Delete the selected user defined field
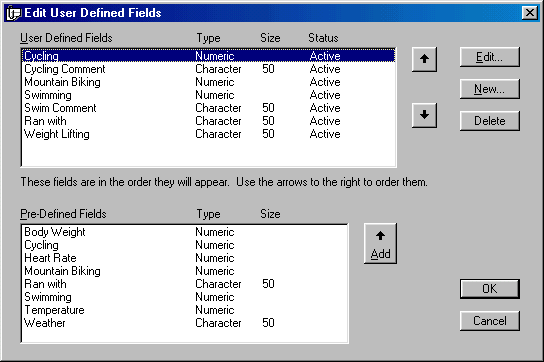Viewport: 544px width, 362px height. click(x=490, y=121)
